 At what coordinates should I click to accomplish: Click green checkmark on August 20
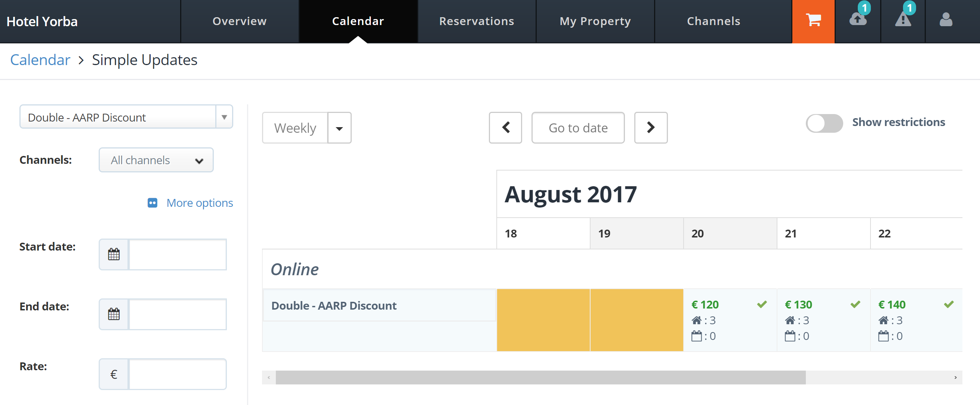[762, 304]
